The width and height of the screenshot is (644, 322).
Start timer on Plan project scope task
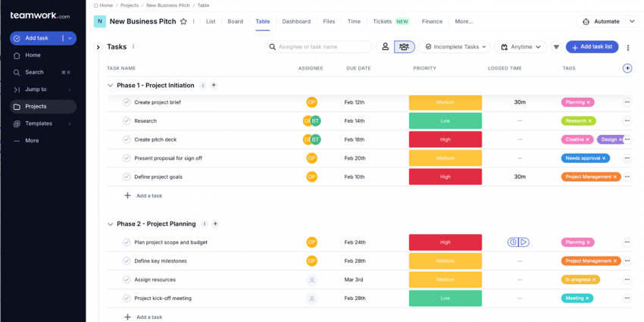coord(524,242)
